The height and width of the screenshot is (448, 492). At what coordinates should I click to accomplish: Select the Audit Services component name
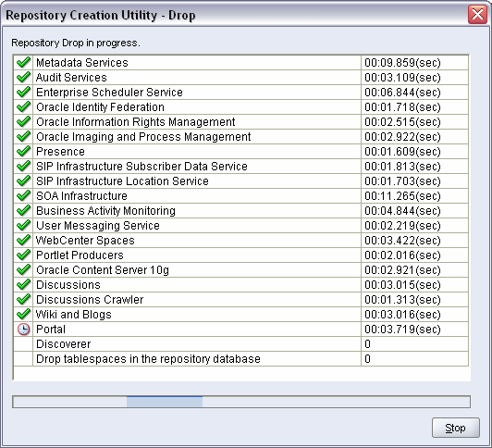[71, 77]
